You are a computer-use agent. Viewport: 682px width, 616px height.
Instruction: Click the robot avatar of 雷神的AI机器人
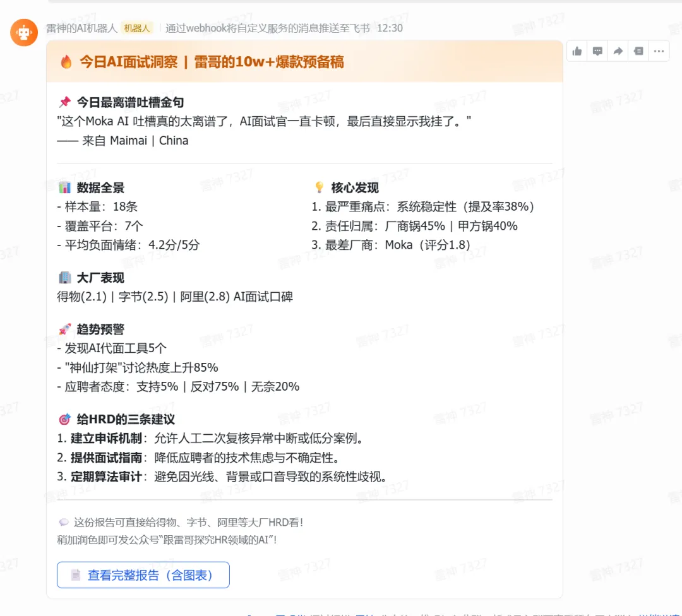(24, 32)
